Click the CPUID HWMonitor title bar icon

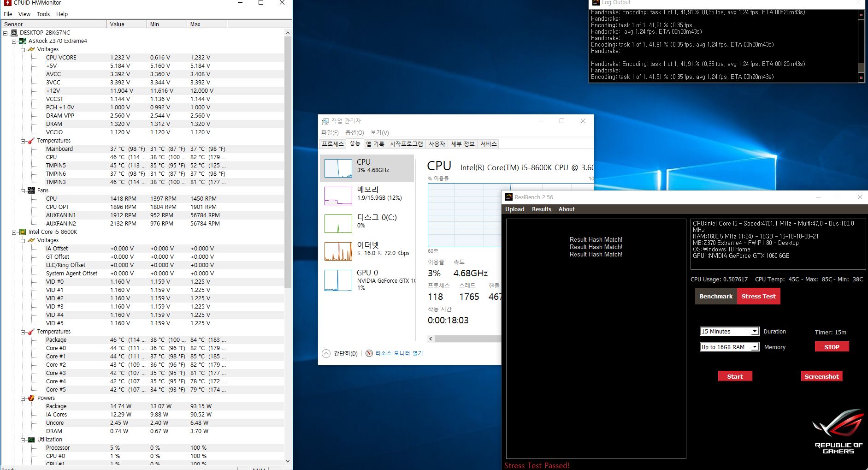click(x=8, y=3)
